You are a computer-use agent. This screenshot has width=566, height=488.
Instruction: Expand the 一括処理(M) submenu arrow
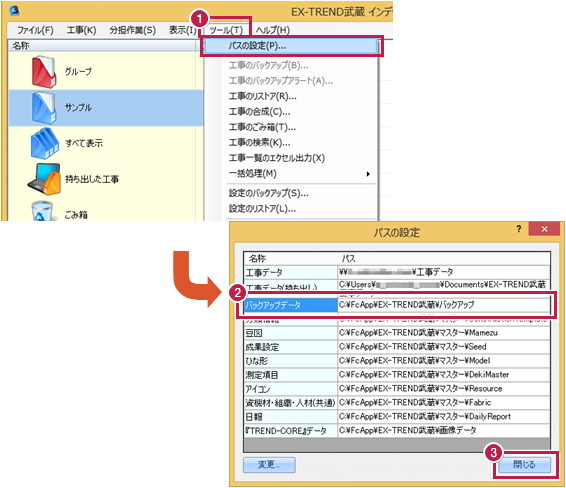368,174
